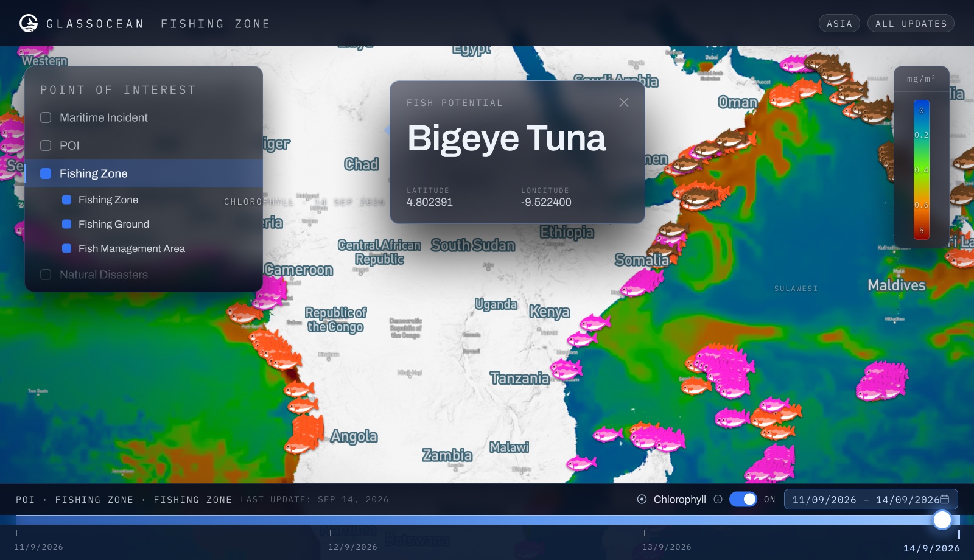974x560 pixels.
Task: Click the Maldives map label
Action: pyautogui.click(x=897, y=285)
